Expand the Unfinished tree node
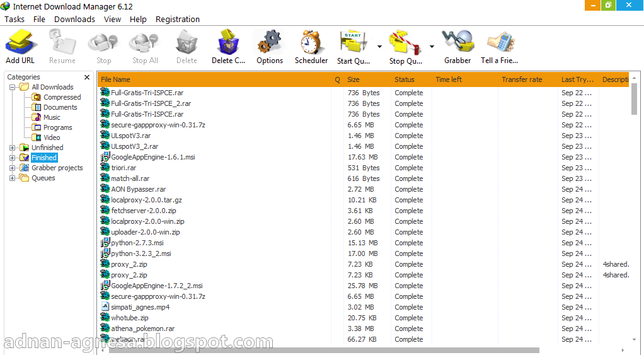This screenshot has width=644, height=355. [12, 148]
